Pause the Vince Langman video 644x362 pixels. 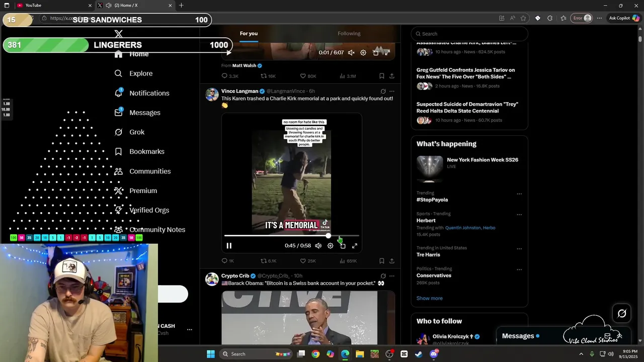pos(229,246)
